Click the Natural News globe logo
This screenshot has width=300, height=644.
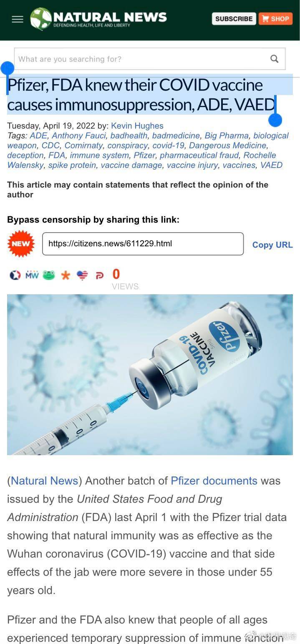(41, 19)
